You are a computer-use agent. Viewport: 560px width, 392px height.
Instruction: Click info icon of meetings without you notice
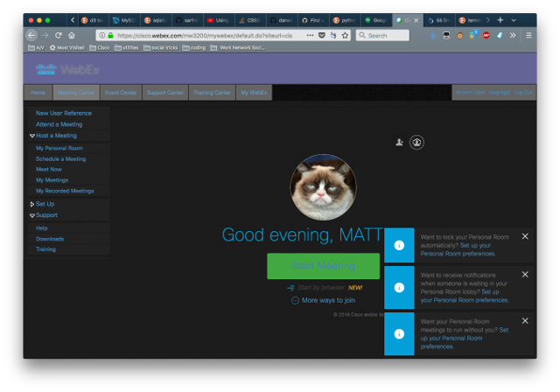point(399,333)
